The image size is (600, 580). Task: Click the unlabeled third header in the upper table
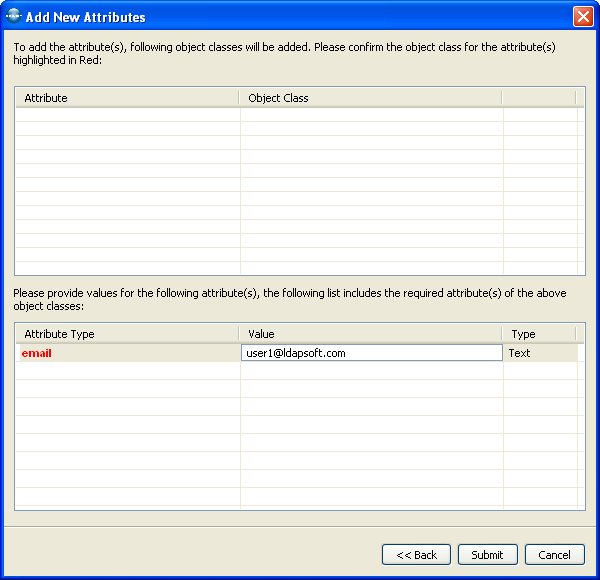(538, 98)
